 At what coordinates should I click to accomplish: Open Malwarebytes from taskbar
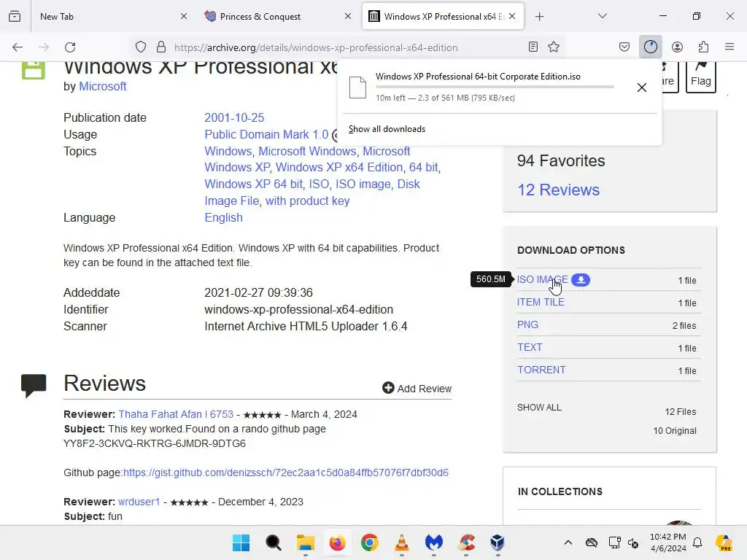pyautogui.click(x=434, y=542)
